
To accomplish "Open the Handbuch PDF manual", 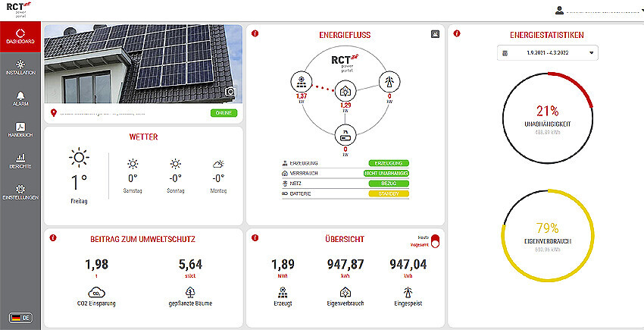I will tap(20, 130).
